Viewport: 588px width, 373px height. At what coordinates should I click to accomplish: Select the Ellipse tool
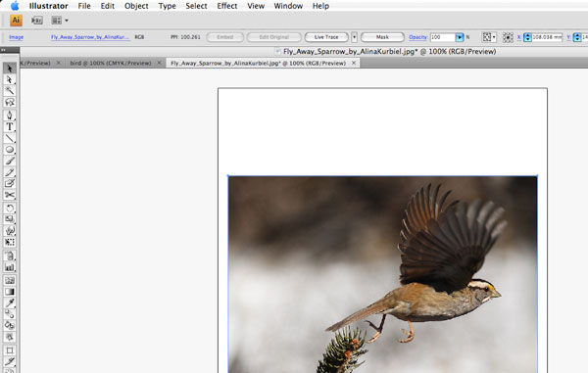(x=10, y=150)
